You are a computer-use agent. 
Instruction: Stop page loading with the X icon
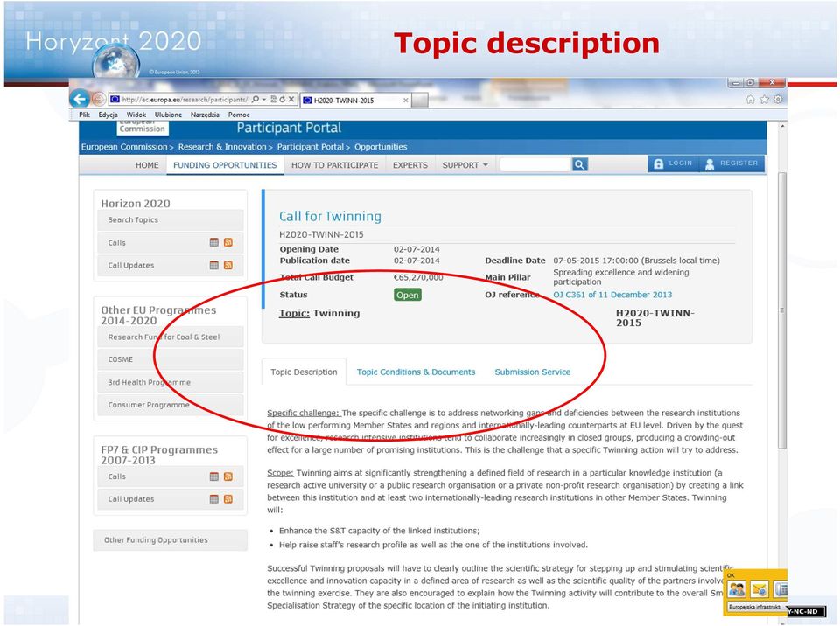290,99
